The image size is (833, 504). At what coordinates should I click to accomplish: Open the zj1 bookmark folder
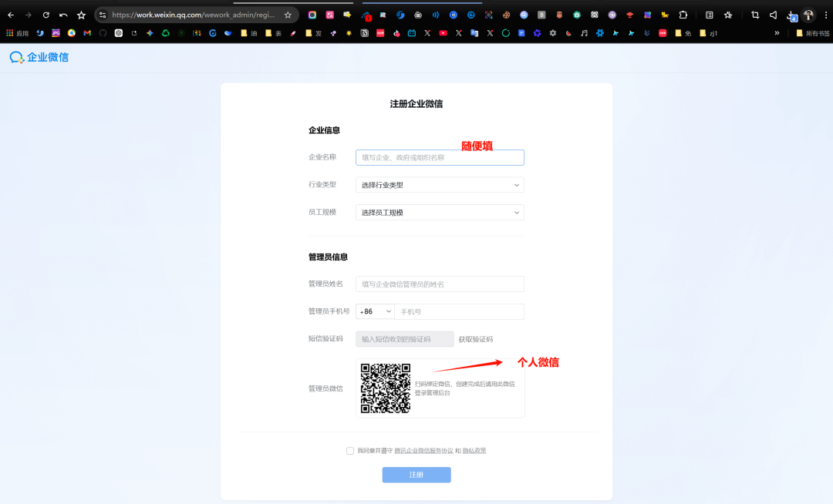(709, 33)
